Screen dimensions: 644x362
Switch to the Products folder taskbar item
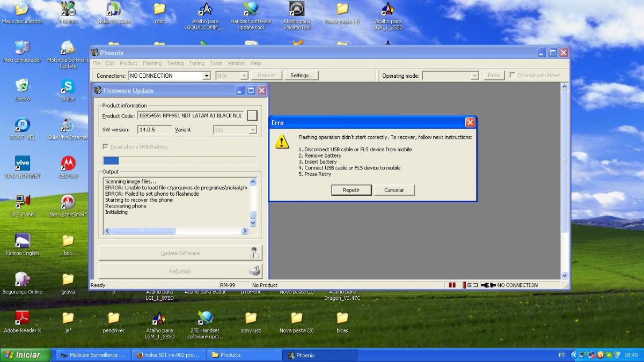tap(245, 355)
